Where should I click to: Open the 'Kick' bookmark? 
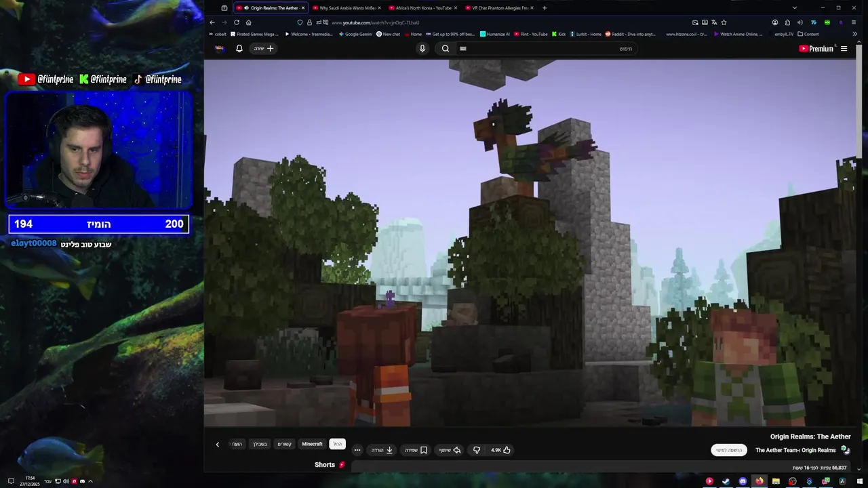pyautogui.click(x=559, y=34)
